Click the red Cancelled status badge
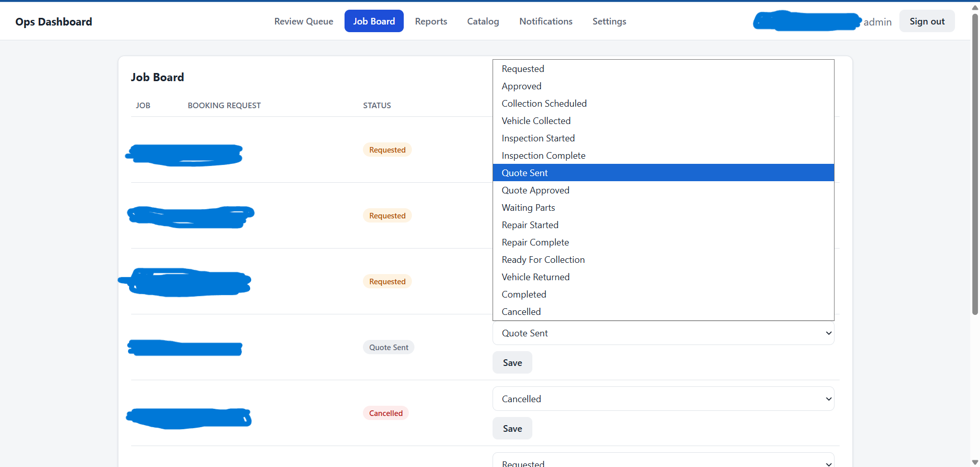 (x=386, y=413)
